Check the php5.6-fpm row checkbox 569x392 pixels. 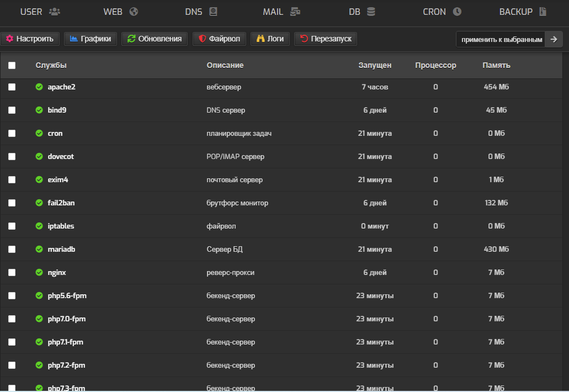point(12,296)
